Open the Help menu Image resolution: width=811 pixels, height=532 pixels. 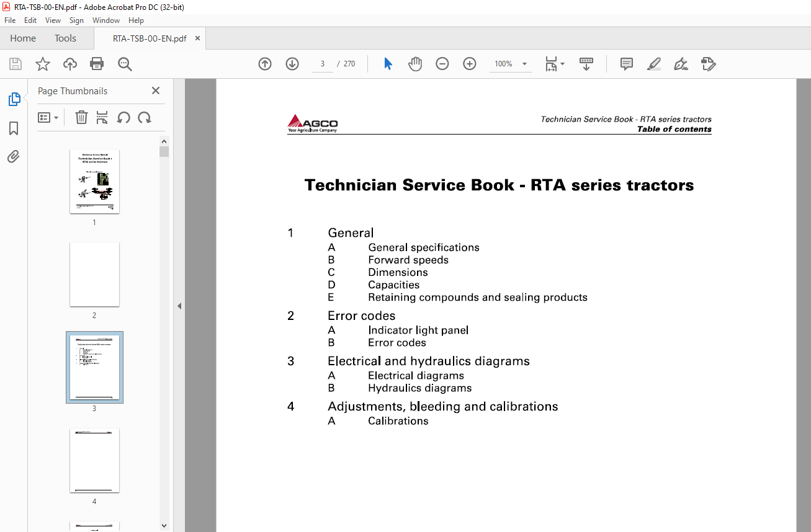[136, 20]
